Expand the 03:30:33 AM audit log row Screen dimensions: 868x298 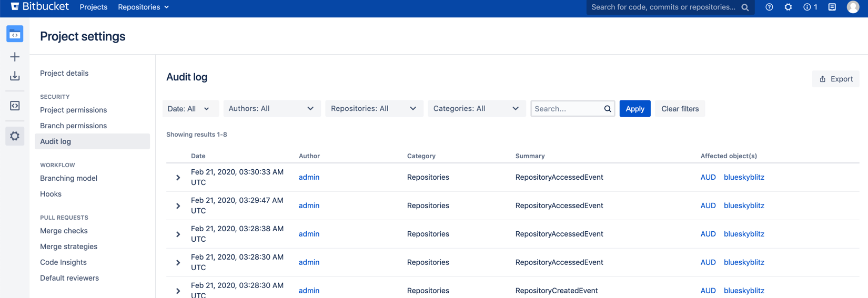[x=178, y=178]
